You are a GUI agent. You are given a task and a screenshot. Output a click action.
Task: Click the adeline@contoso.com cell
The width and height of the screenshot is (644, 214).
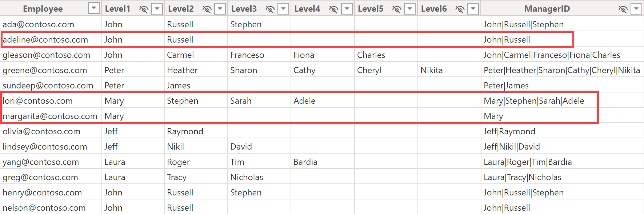[x=45, y=40]
